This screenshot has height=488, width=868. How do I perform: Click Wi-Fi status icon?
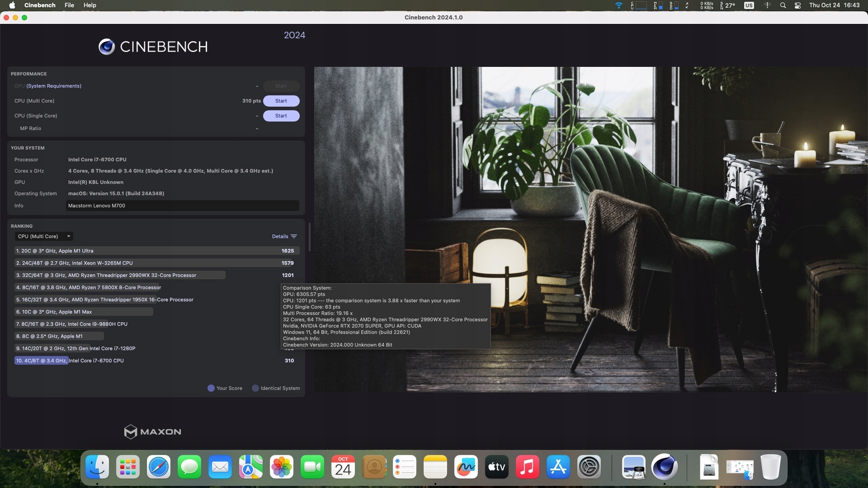pyautogui.click(x=619, y=5)
